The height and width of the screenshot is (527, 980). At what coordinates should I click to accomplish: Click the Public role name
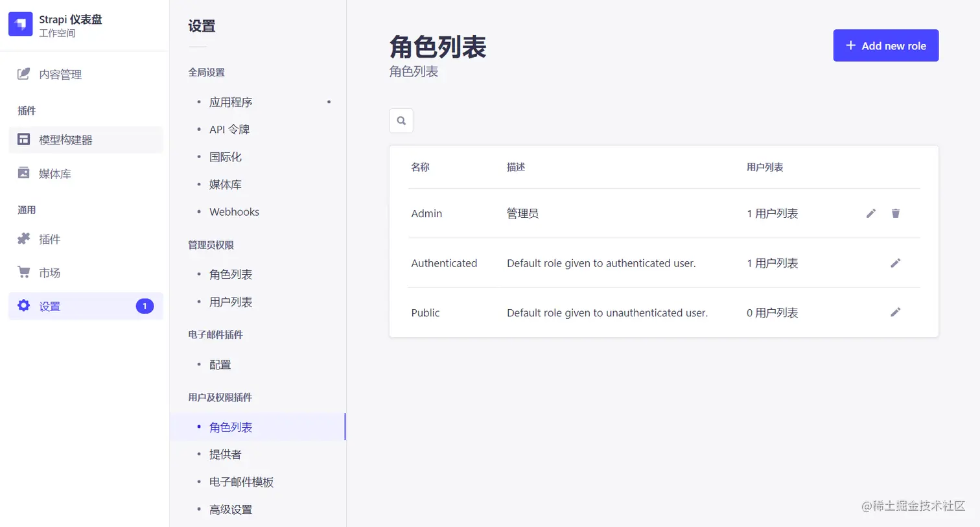pyautogui.click(x=425, y=312)
